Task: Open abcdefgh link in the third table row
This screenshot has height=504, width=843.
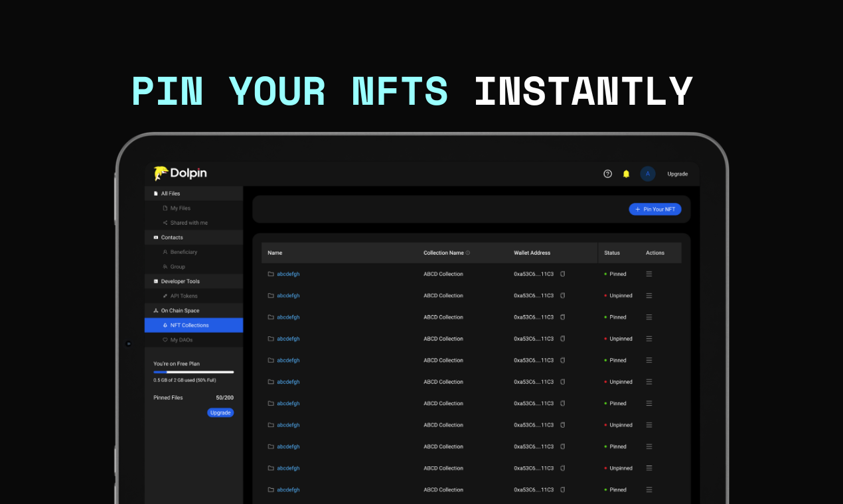Action: click(x=288, y=317)
